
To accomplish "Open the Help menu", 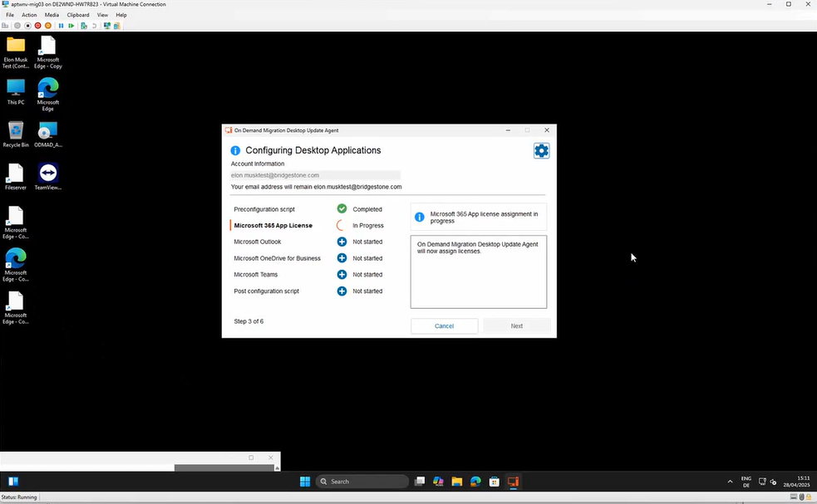I will click(121, 15).
